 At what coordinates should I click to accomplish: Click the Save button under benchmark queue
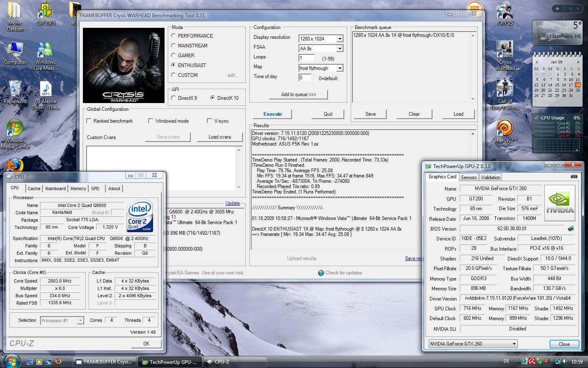click(370, 114)
